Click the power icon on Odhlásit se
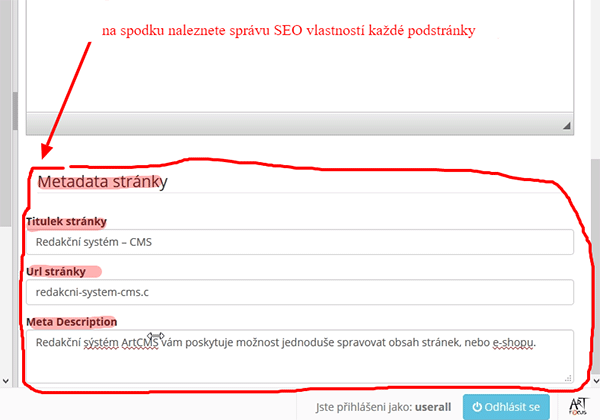This screenshot has width=600, height=420. (477, 407)
